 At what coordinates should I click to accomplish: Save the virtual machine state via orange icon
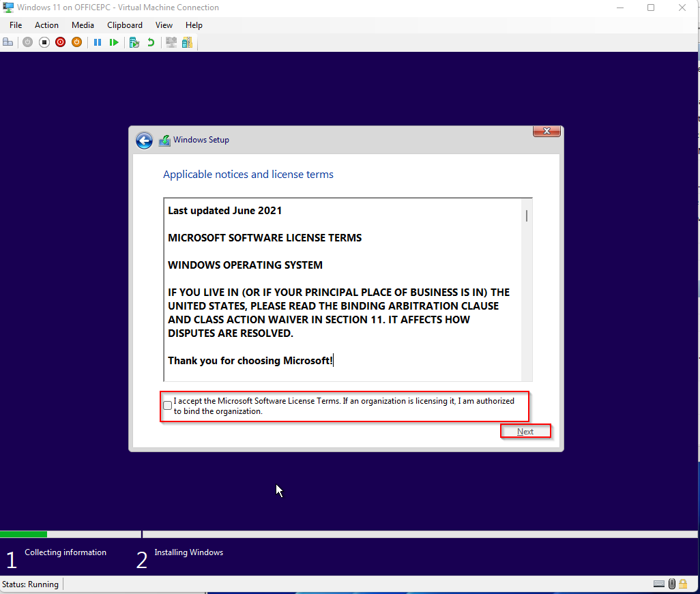[76, 42]
